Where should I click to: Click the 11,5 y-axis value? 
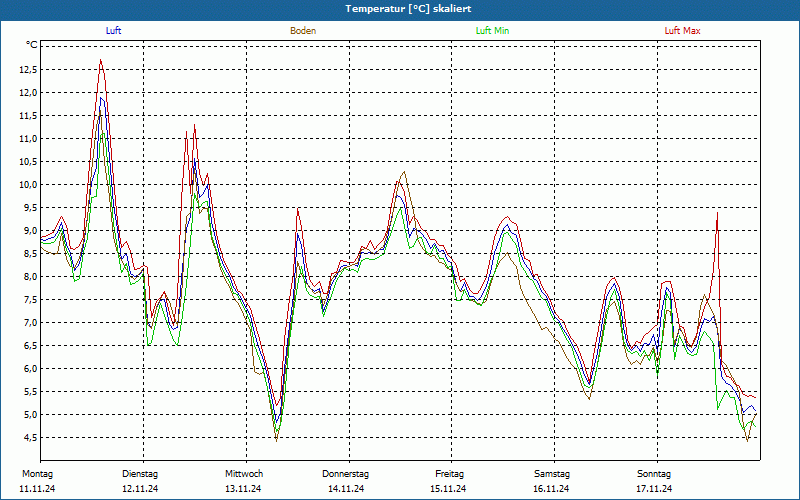coord(28,116)
